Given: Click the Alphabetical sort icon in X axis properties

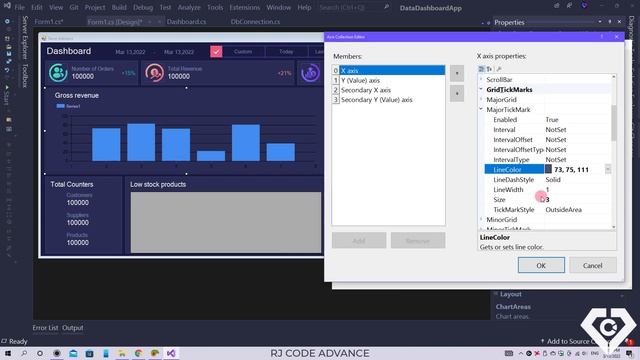Looking at the screenshot, I should pos(489,69).
